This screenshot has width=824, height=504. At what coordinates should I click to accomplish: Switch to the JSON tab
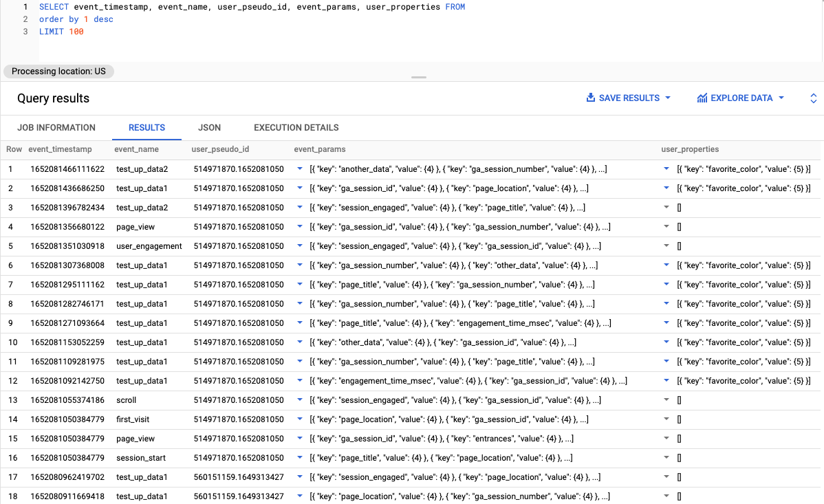pos(209,127)
